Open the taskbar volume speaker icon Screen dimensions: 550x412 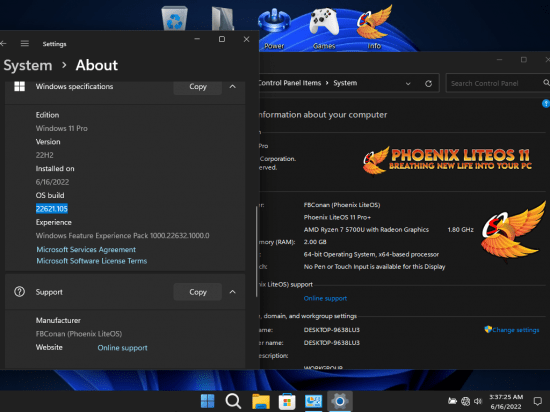coord(478,401)
